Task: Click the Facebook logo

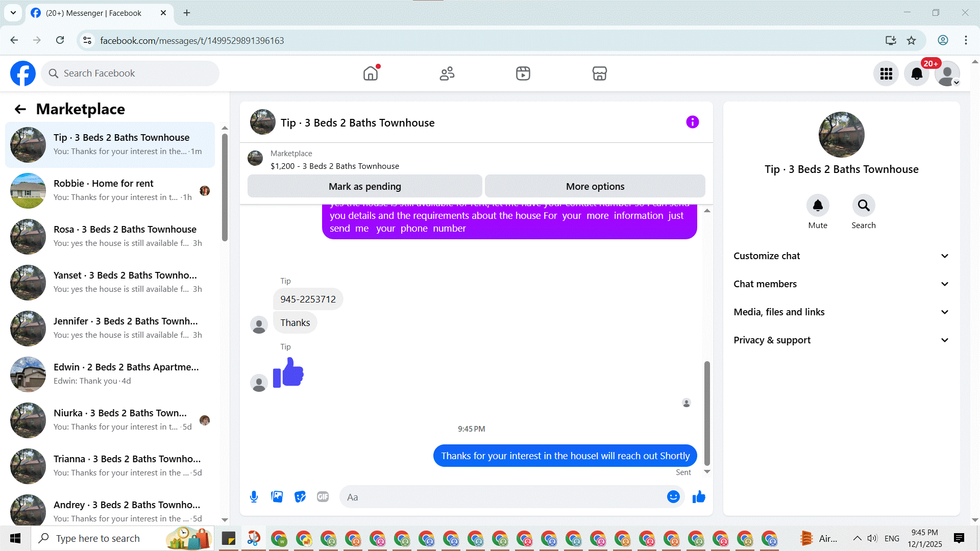Action: (23, 73)
